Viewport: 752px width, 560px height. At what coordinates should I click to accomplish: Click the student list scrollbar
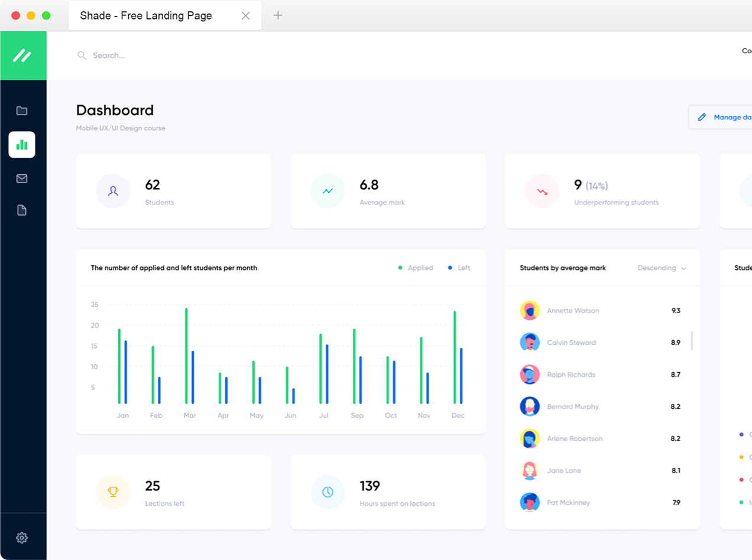tap(692, 341)
